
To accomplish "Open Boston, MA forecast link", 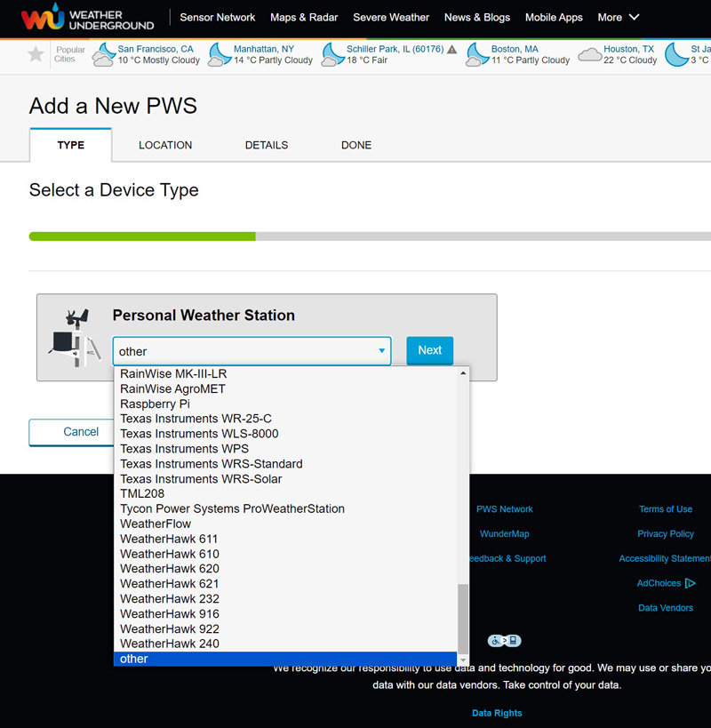I will pos(515,49).
